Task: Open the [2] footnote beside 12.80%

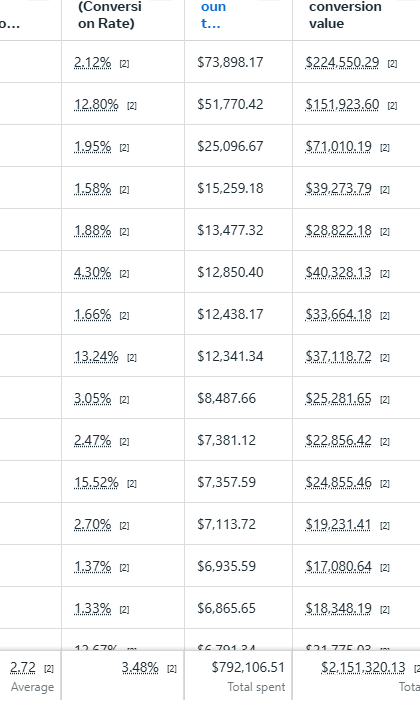Action: tap(131, 106)
